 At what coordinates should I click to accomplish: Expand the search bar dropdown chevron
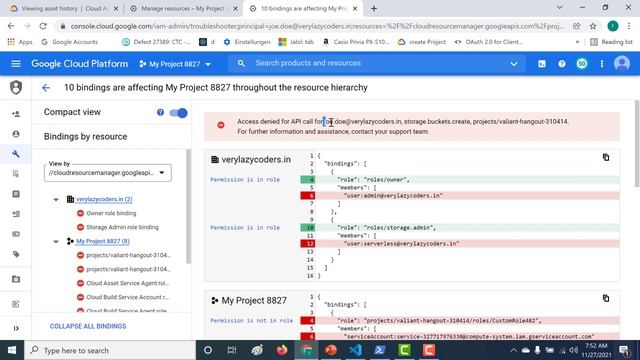click(514, 64)
